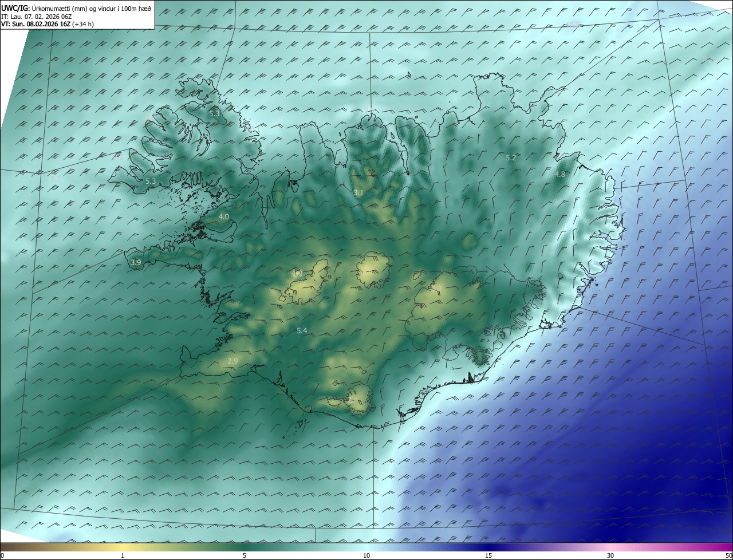Click the 5 tick on the color scale

coord(245,555)
